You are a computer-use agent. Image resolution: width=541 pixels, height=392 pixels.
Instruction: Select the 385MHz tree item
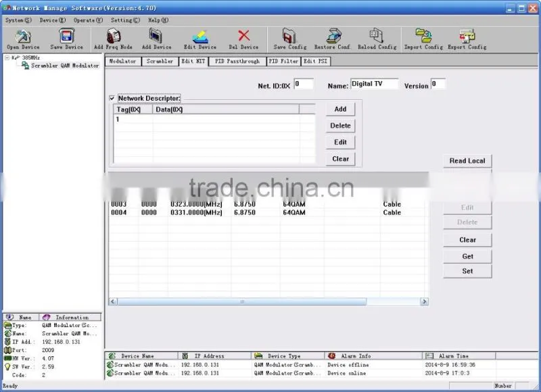tap(30, 57)
